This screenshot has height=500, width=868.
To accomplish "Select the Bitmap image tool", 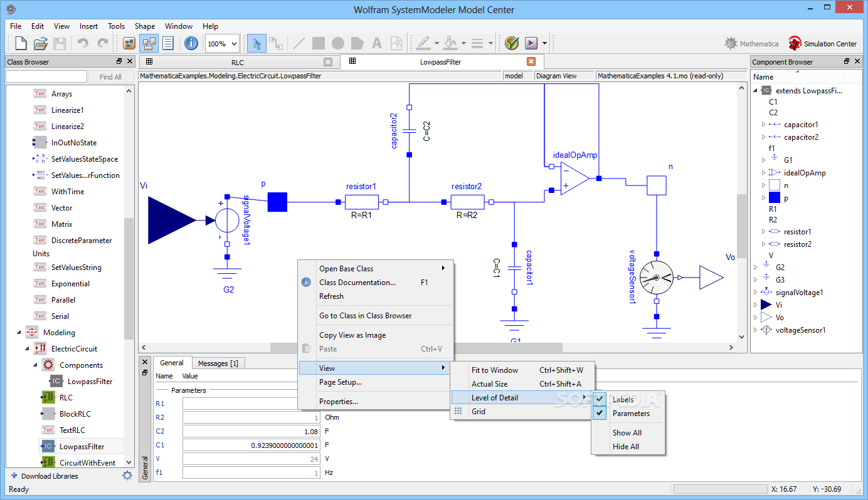I will pos(396,43).
